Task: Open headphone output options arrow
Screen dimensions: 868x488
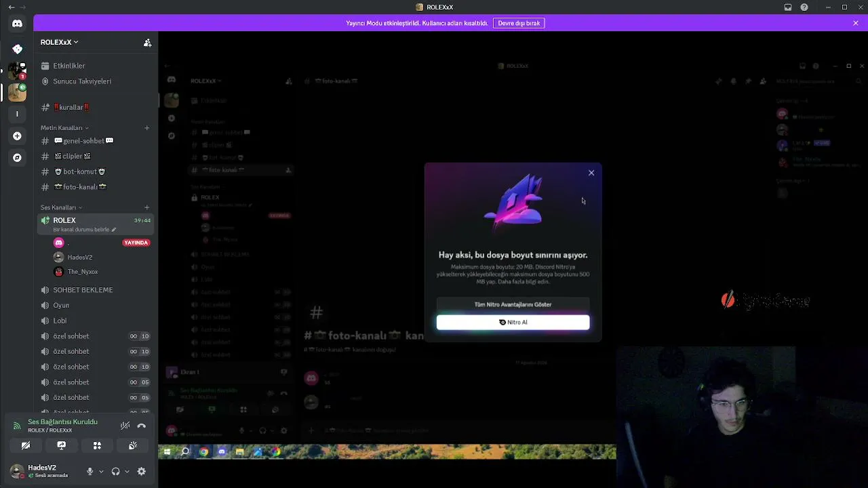Action: (x=127, y=472)
